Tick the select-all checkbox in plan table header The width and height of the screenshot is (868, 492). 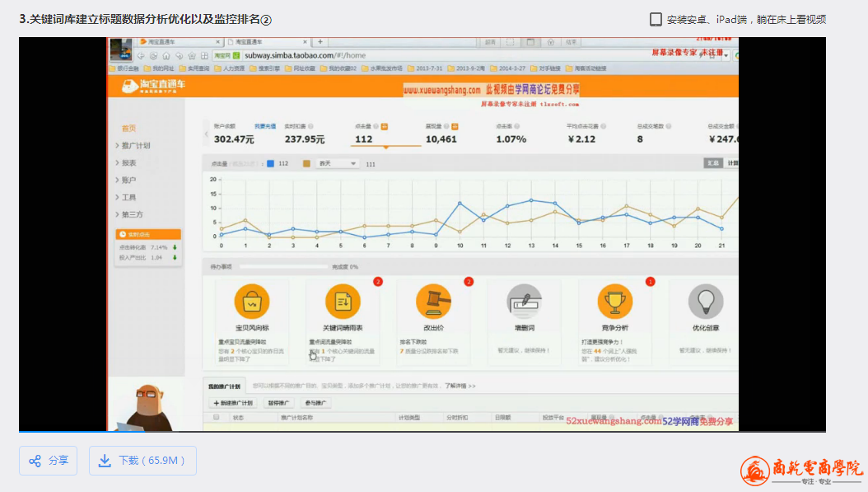[217, 418]
